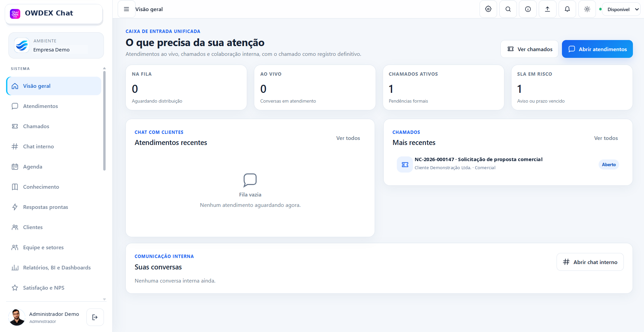Click the Administrador Demo avatar photo
Viewport: 644px width, 332px height.
coord(17,317)
